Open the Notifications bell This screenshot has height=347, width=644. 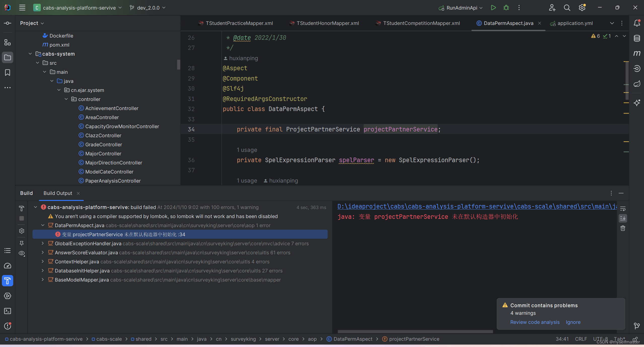[637, 23]
